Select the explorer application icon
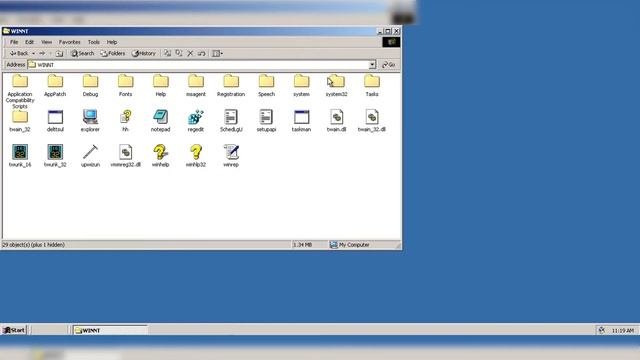Image resolution: width=640 pixels, height=360 pixels. 90,117
